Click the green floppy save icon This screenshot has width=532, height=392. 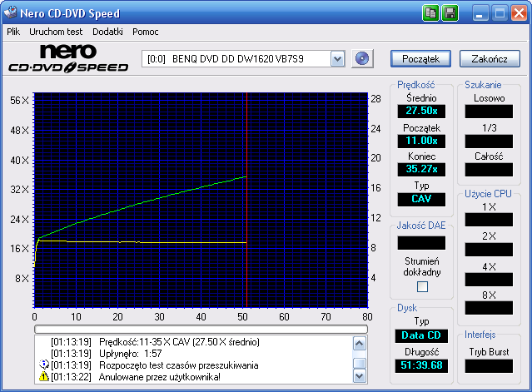coord(450,13)
